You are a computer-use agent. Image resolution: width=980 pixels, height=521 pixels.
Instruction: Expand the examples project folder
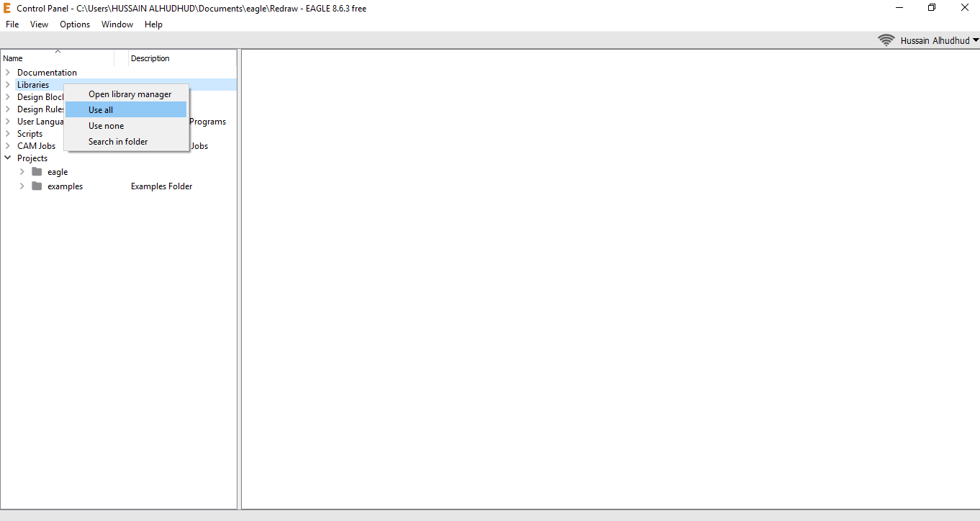click(x=22, y=186)
